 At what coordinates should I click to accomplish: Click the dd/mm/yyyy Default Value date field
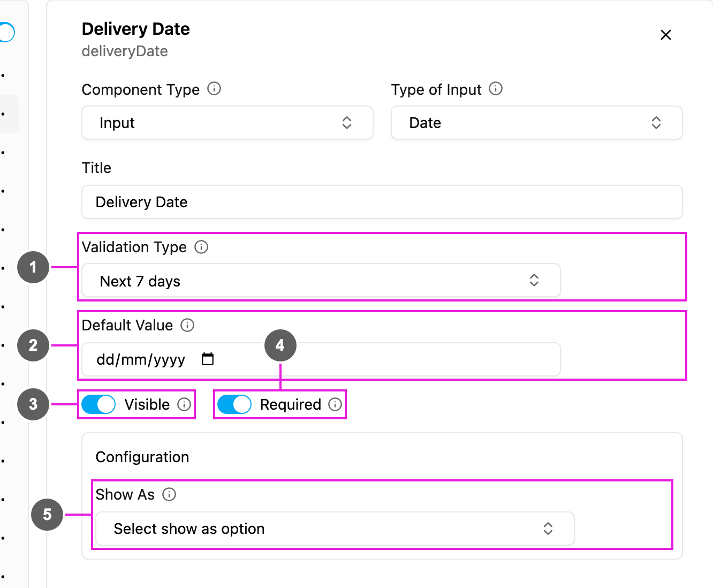[321, 359]
